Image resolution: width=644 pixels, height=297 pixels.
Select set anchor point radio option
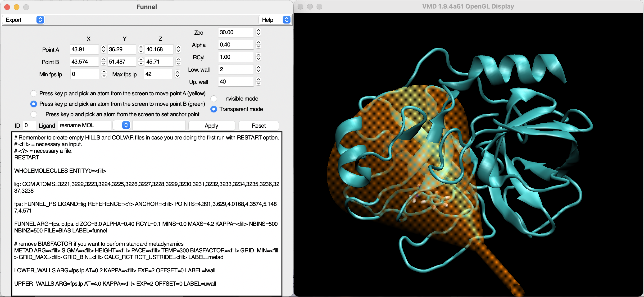[34, 114]
